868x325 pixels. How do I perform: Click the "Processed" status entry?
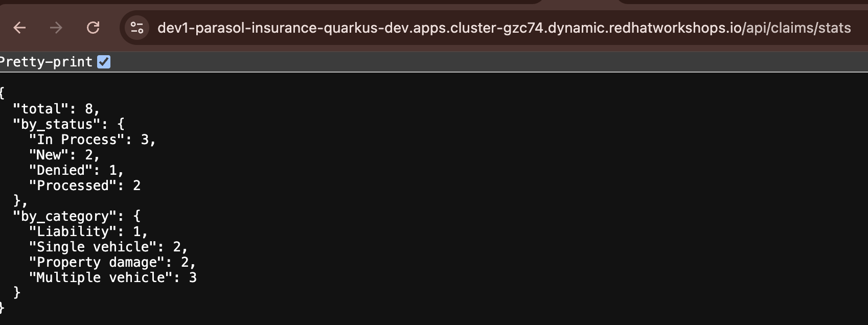pyautogui.click(x=73, y=185)
